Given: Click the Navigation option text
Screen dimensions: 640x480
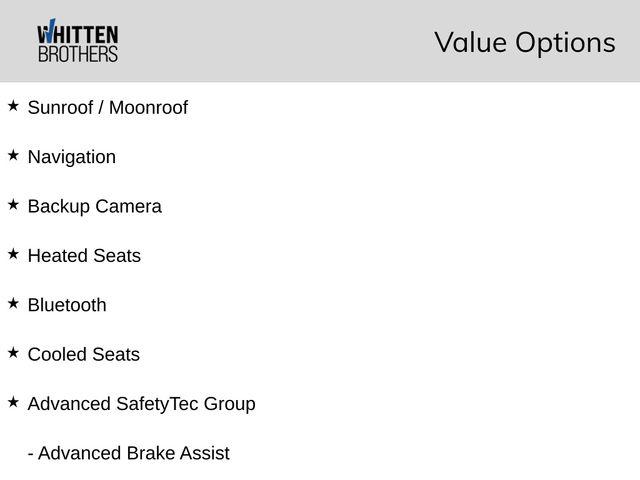Looking at the screenshot, I should [71, 157].
